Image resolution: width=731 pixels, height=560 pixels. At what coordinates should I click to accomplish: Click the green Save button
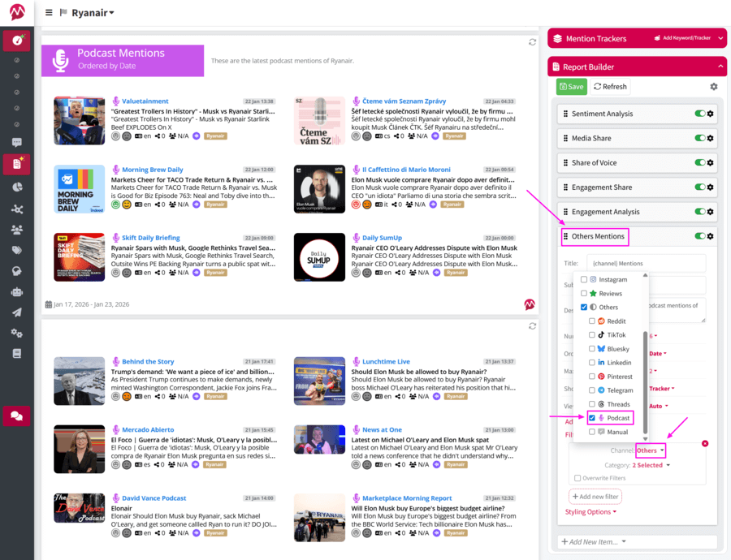(571, 87)
